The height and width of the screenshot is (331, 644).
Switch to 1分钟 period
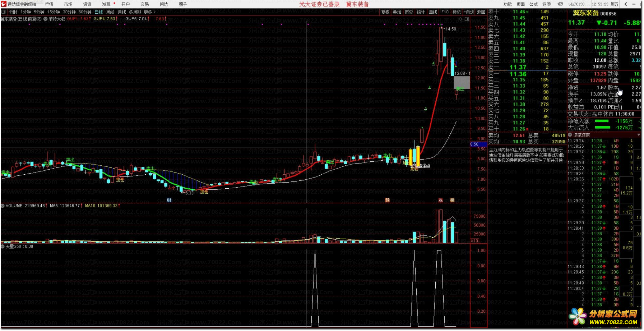click(26, 12)
